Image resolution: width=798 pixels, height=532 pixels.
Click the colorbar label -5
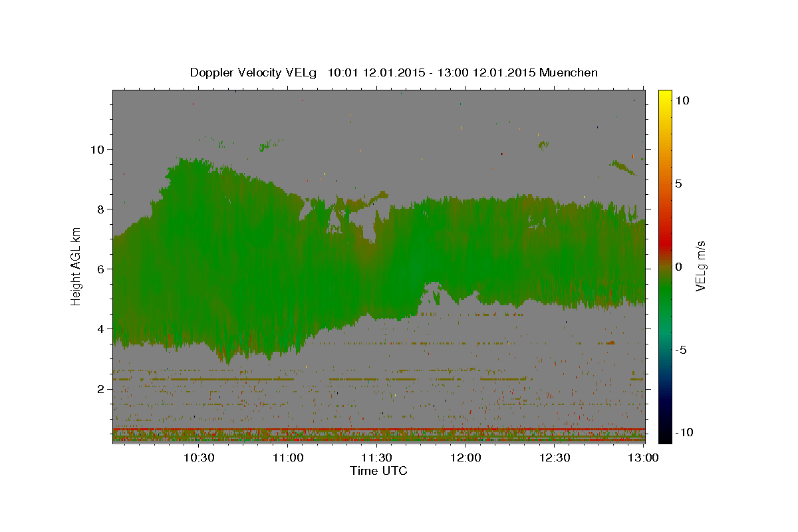[681, 350]
